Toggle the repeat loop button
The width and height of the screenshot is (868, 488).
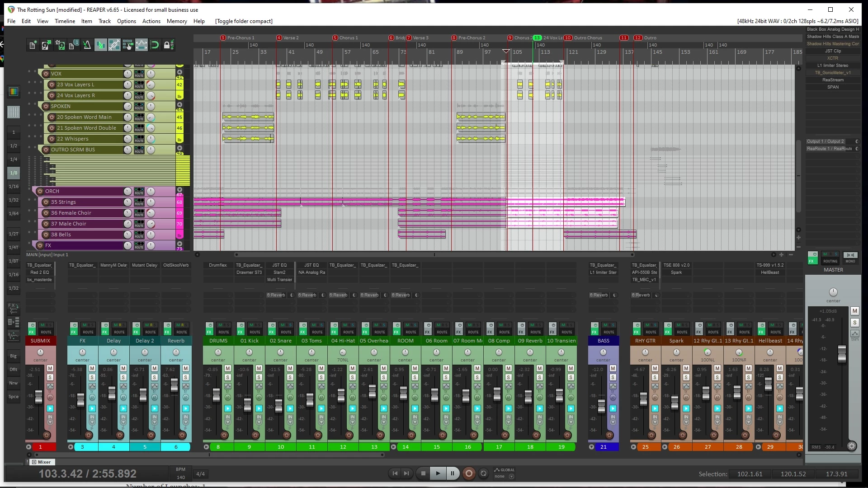[x=483, y=474]
